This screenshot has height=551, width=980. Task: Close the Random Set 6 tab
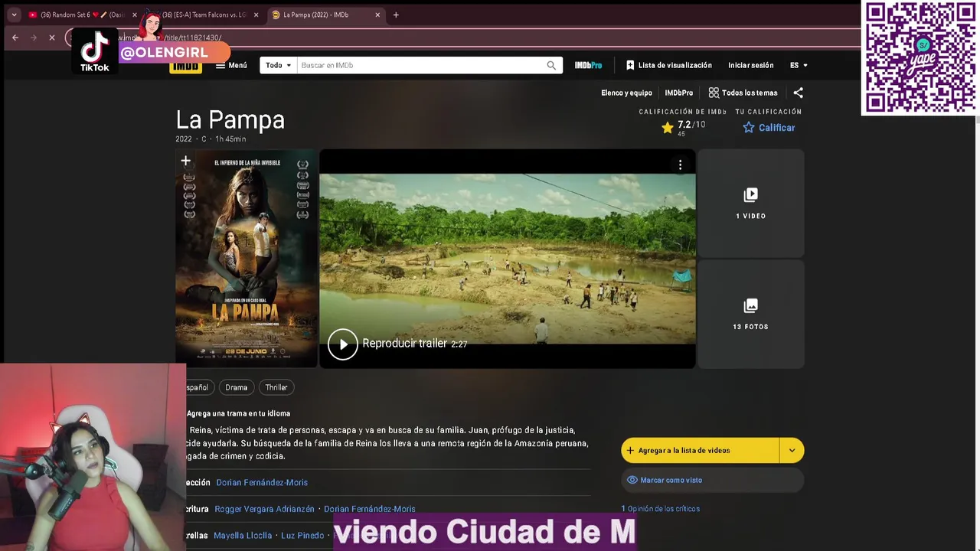[x=135, y=15]
